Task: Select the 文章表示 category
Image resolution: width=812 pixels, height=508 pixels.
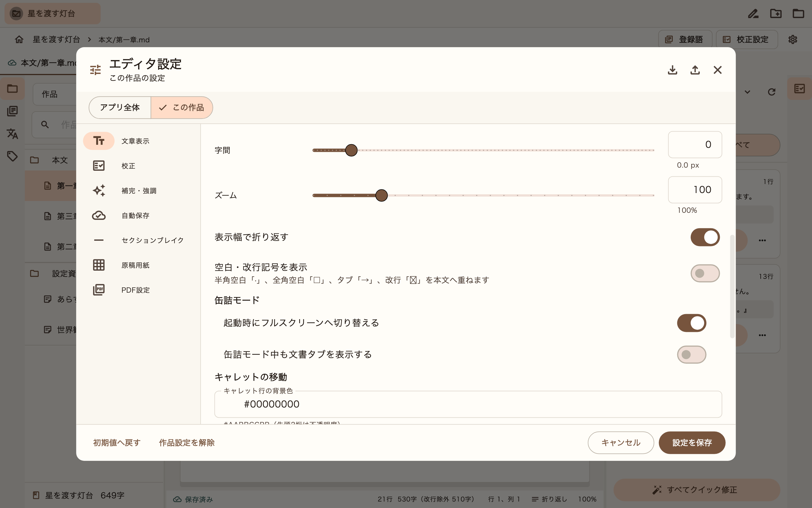Action: (138, 141)
